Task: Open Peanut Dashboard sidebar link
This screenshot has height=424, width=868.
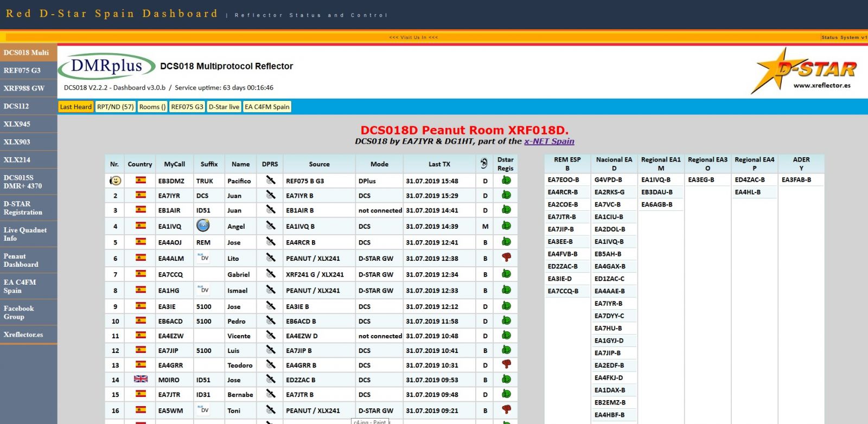Action: point(28,260)
